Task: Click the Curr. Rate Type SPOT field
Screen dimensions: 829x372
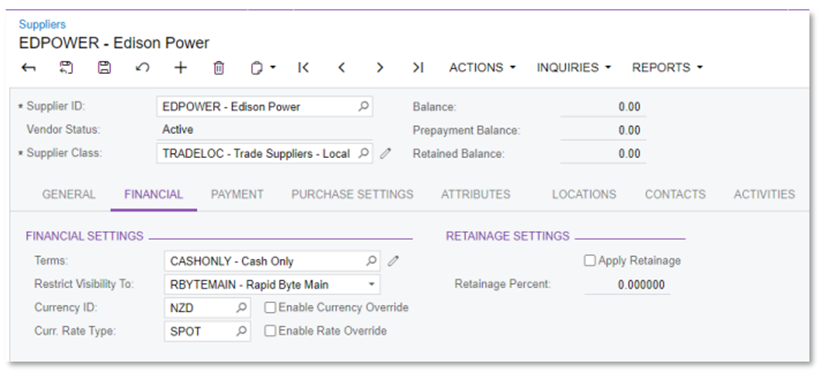Action: tap(207, 331)
